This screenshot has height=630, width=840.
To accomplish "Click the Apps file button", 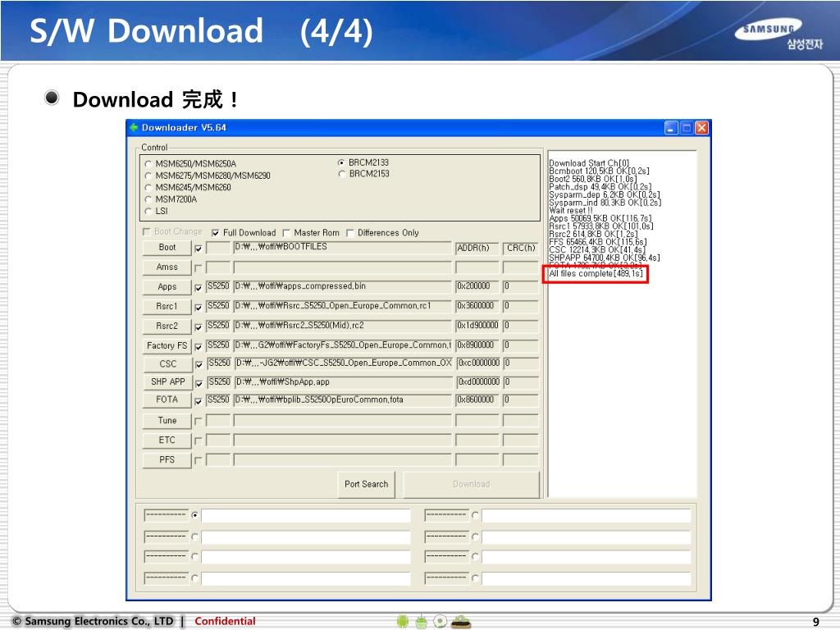I will pyautogui.click(x=167, y=286).
